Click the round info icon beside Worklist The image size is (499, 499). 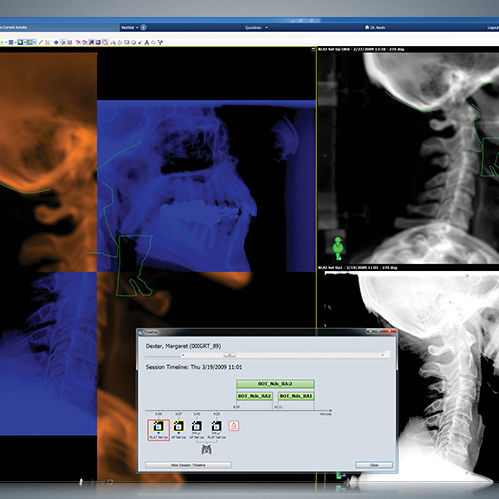(x=143, y=27)
